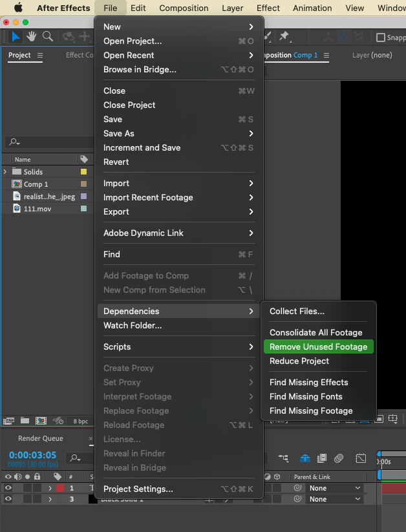
Task: Click the new folder icon in Project panel
Action: click(25, 421)
